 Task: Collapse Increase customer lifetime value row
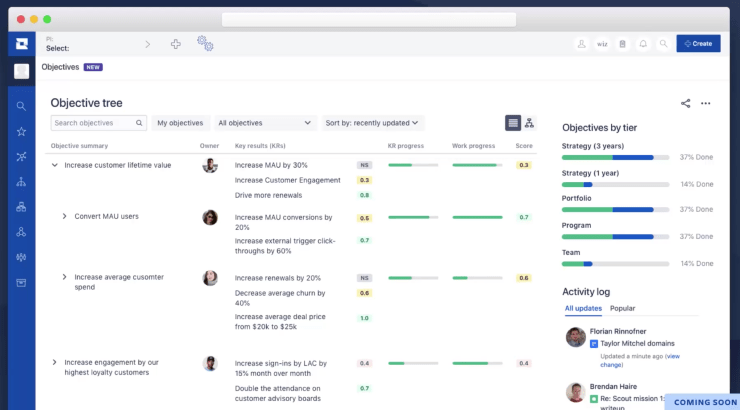click(x=55, y=165)
